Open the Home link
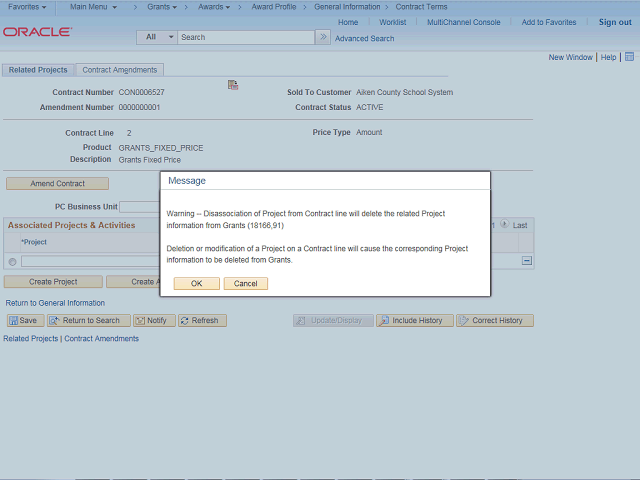This screenshot has height=480, width=640. (348, 22)
